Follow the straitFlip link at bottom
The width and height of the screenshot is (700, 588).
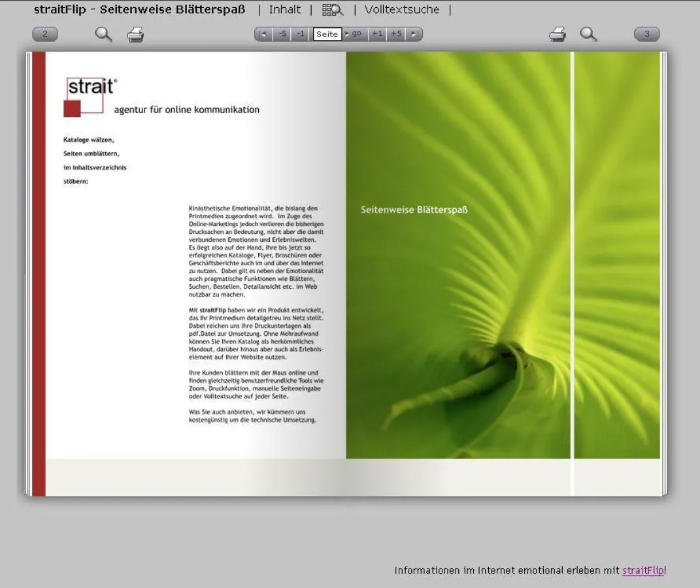tap(642, 570)
